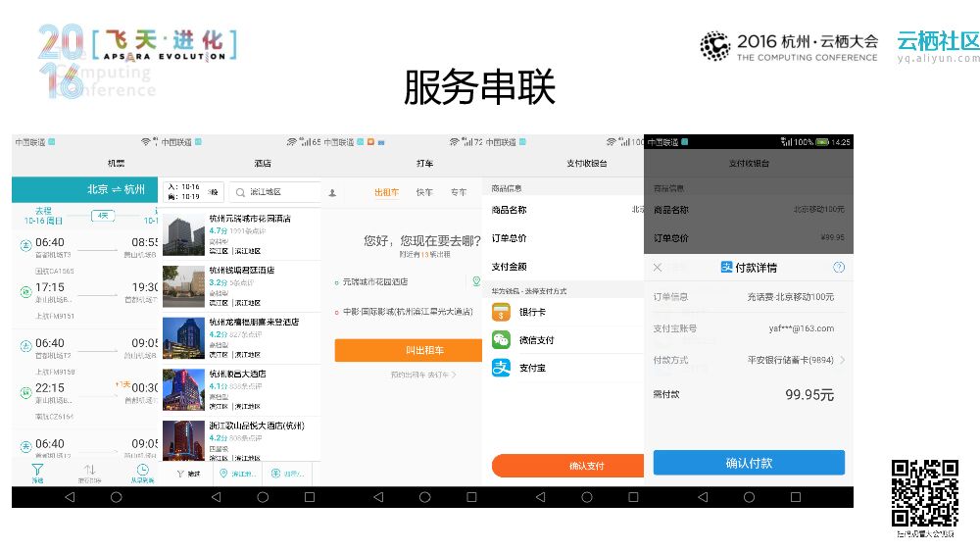Tap the clock sort icon on the flights screen
The width and height of the screenshot is (980, 552).
142,470
